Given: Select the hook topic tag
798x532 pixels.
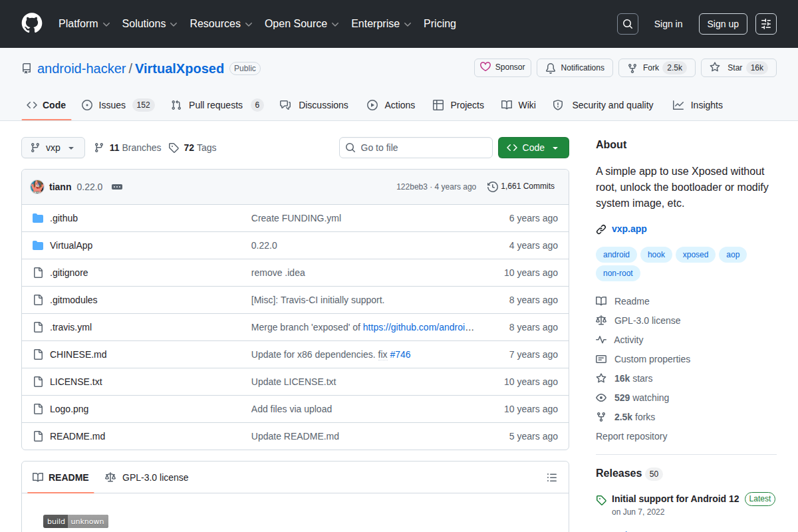Looking at the screenshot, I should [656, 255].
